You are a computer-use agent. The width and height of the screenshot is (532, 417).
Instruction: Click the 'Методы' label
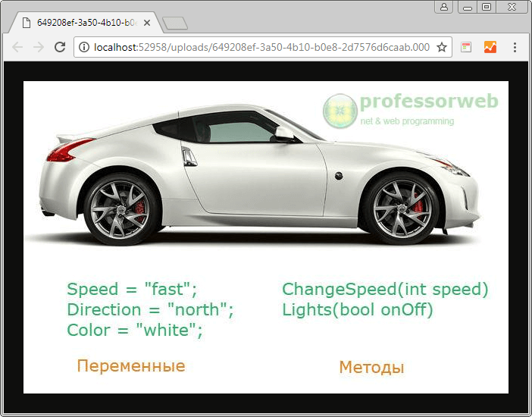click(x=371, y=368)
